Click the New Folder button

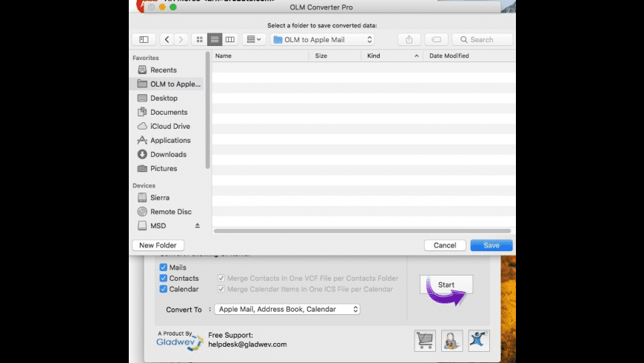click(158, 245)
